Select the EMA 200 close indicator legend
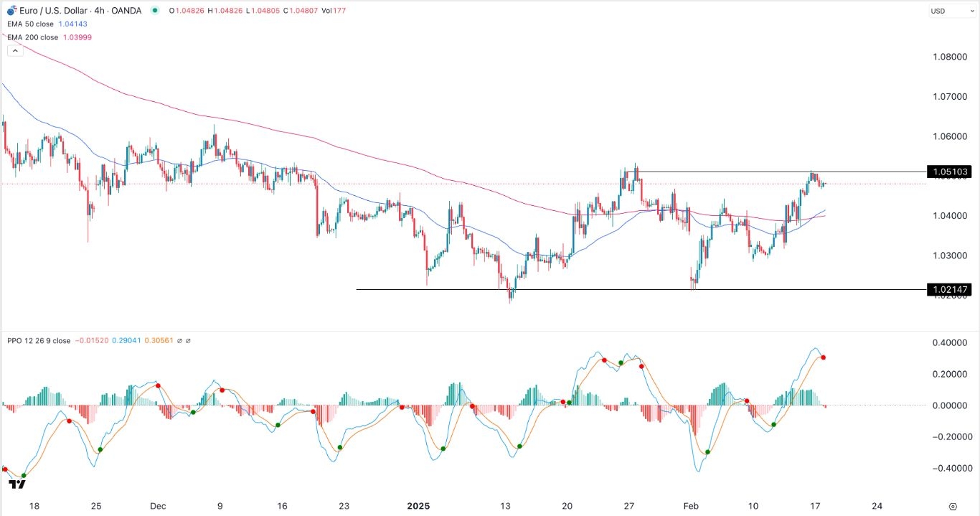This screenshot has width=980, height=516. click(34, 37)
